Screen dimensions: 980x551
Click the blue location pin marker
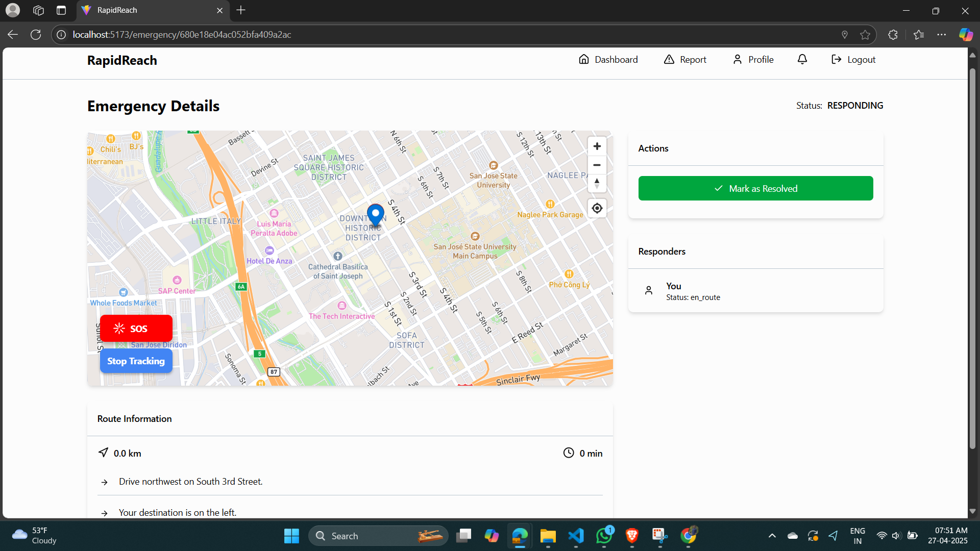[x=376, y=214]
